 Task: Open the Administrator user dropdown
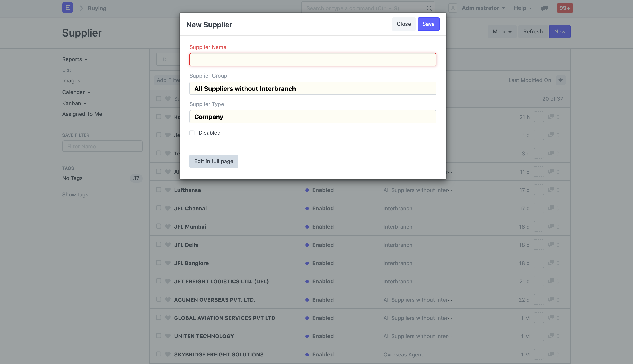click(483, 8)
